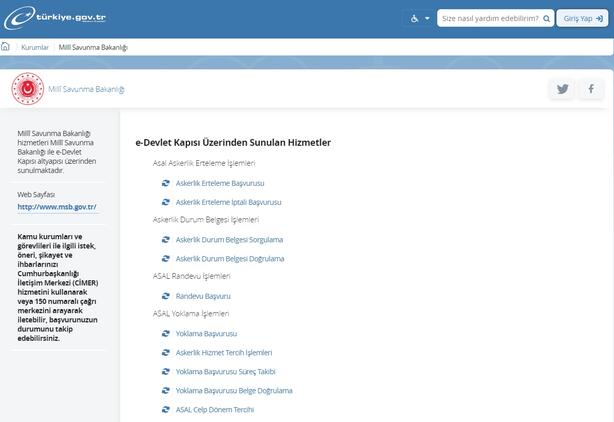Click the 'Web Sayfası' label
This screenshot has width=614, height=422.
36,195
